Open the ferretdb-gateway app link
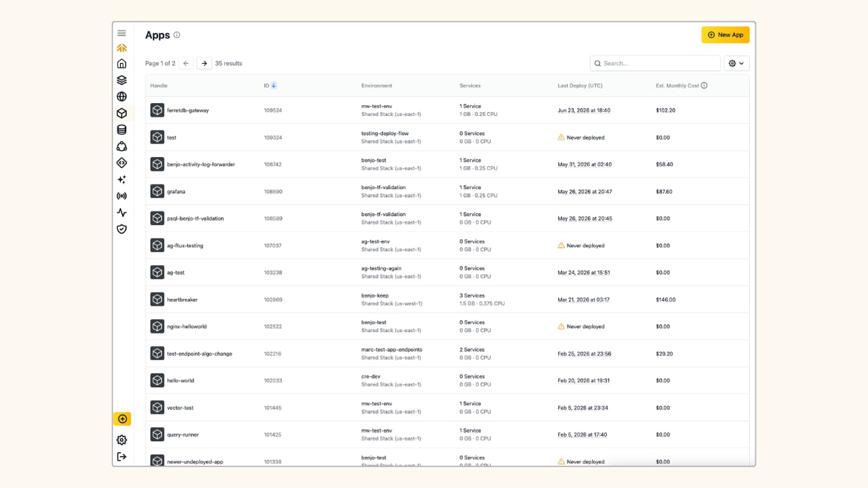Image resolution: width=868 pixels, height=488 pixels. click(188, 110)
